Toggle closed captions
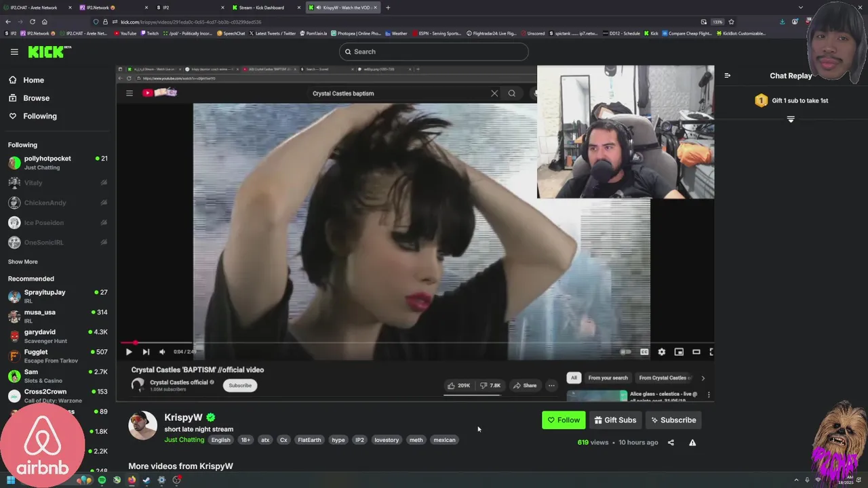Image resolution: width=868 pixels, height=488 pixels. coord(644,352)
